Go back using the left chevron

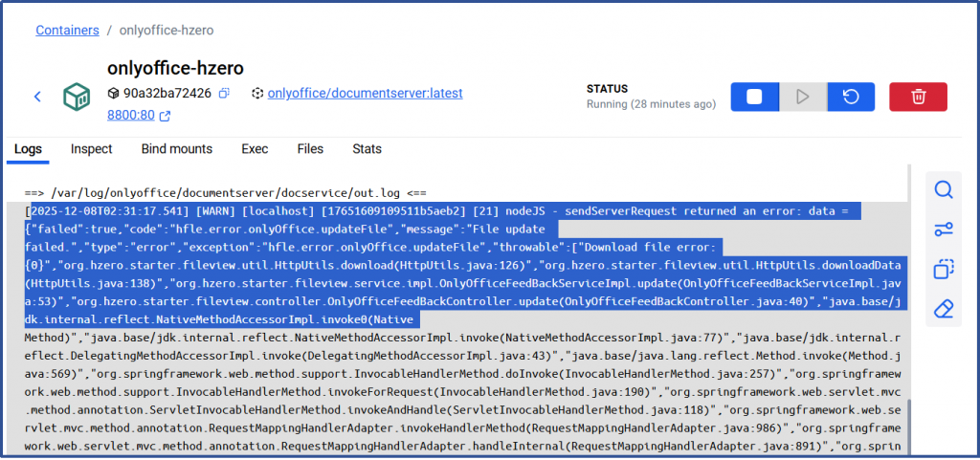37,97
